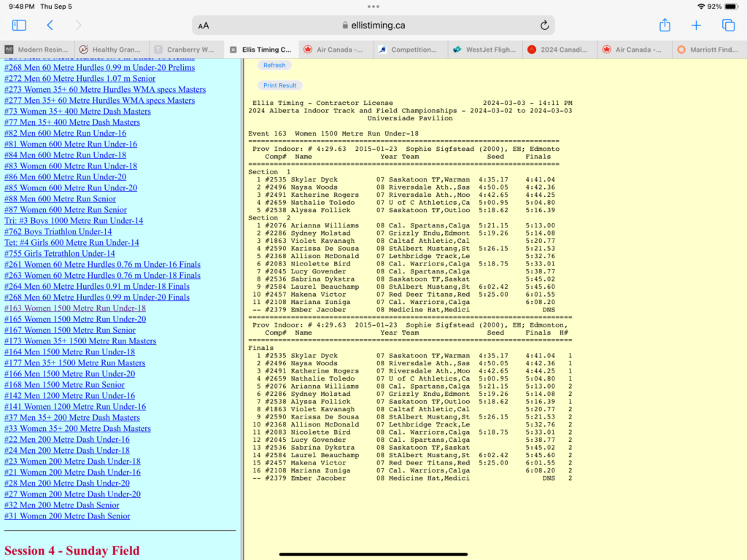
Task: Open the Share sheet
Action: 665,25
